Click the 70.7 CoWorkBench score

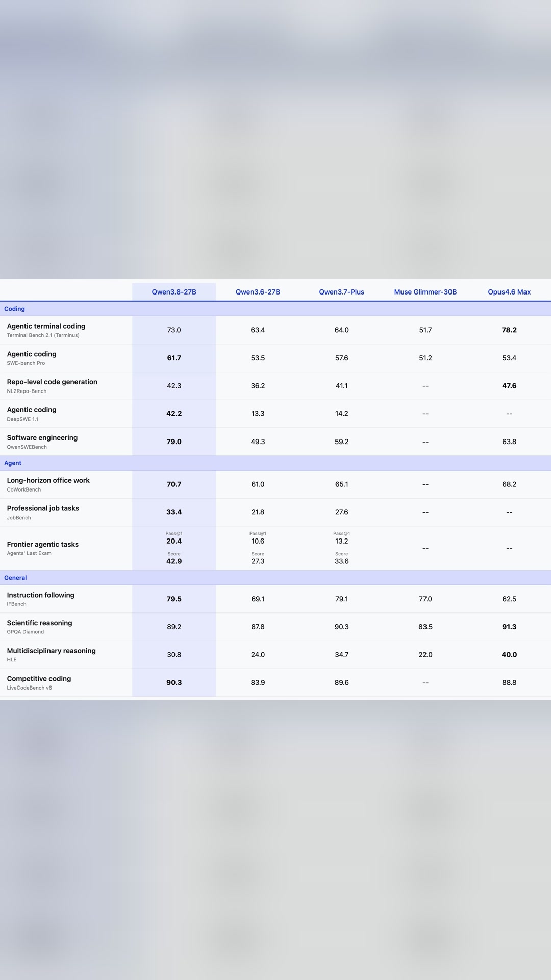pos(174,484)
